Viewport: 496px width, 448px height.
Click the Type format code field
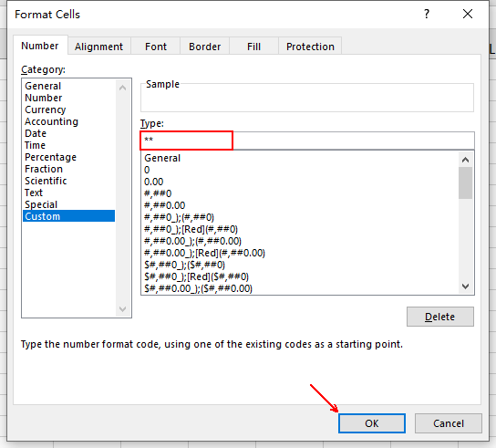307,141
